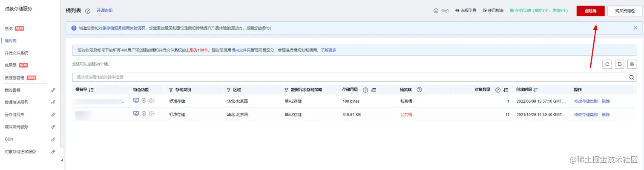Click snowflake feature icon in 310.97 KB row

point(144,113)
